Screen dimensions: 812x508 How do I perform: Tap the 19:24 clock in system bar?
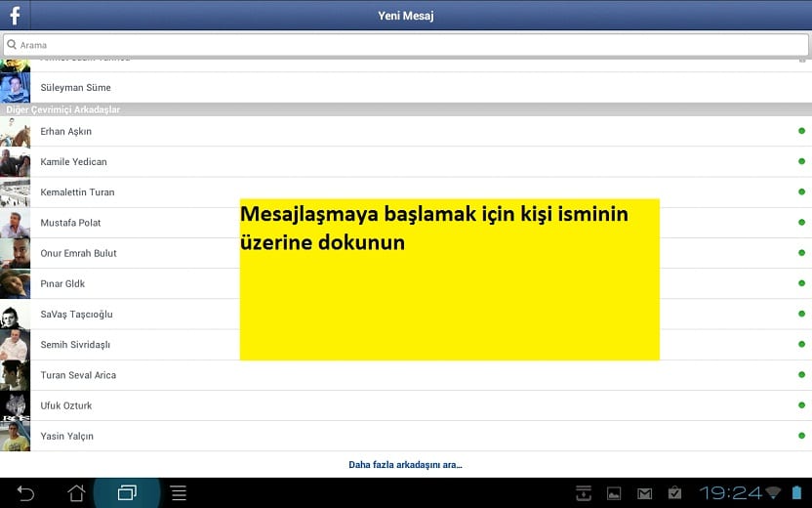tap(731, 493)
